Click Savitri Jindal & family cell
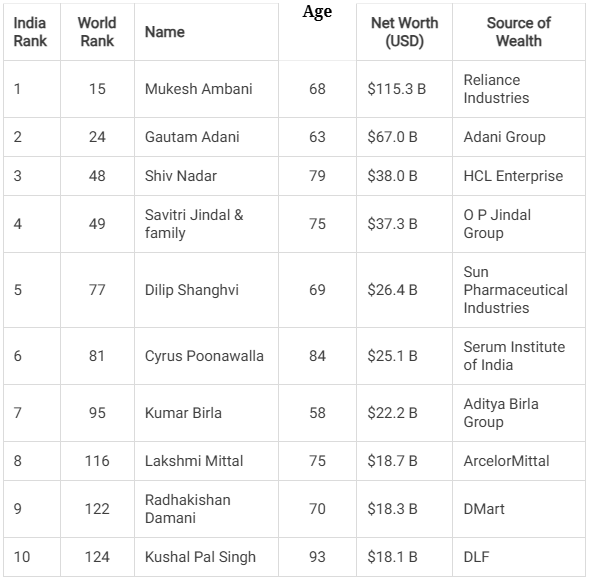Screen dimensions: 589x581 pos(206,224)
